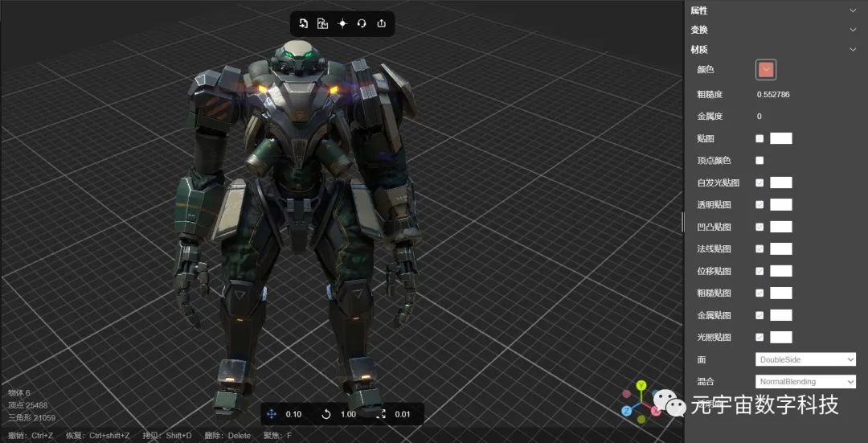The height and width of the screenshot is (443, 868).
Task: Click the 金属度 label
Action: click(710, 117)
